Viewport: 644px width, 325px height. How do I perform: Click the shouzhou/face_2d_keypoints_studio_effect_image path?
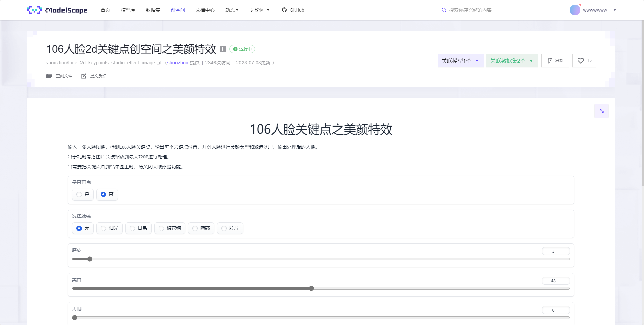pyautogui.click(x=100, y=63)
